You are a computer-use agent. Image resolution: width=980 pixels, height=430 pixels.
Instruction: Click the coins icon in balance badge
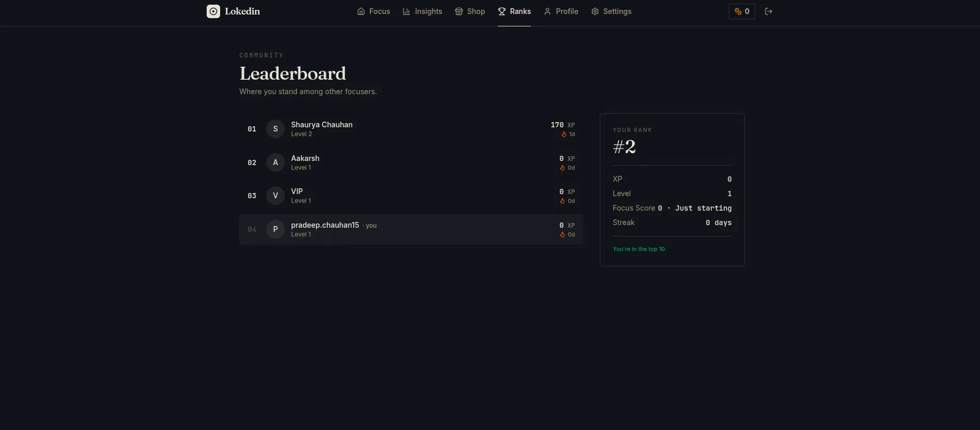tap(738, 11)
